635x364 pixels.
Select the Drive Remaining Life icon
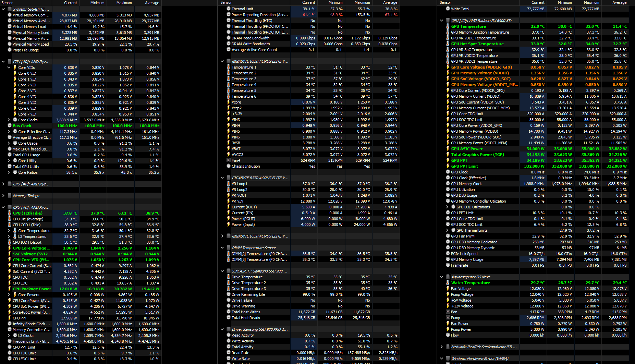229,294
